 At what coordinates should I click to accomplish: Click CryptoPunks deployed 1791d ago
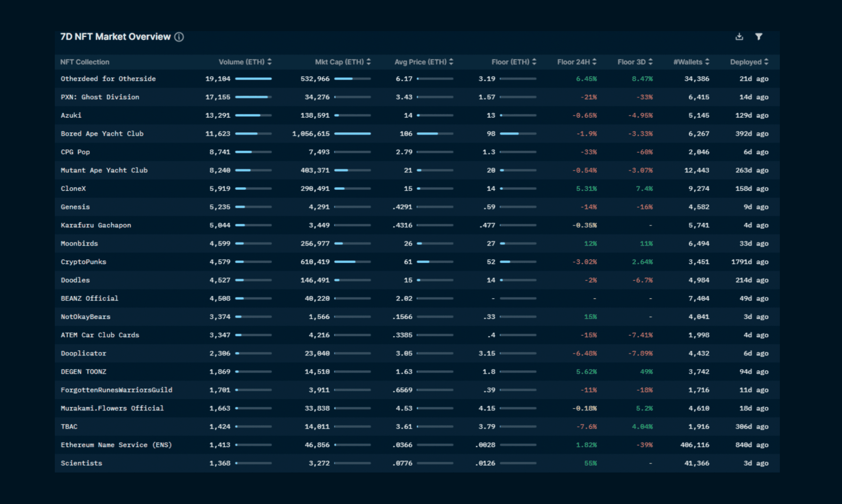click(x=750, y=262)
